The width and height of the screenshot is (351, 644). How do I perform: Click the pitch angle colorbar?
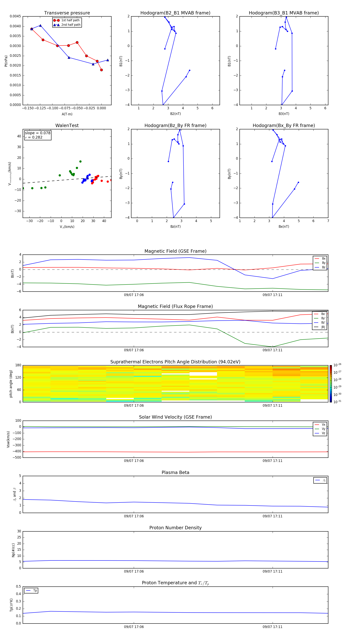coord(331,383)
